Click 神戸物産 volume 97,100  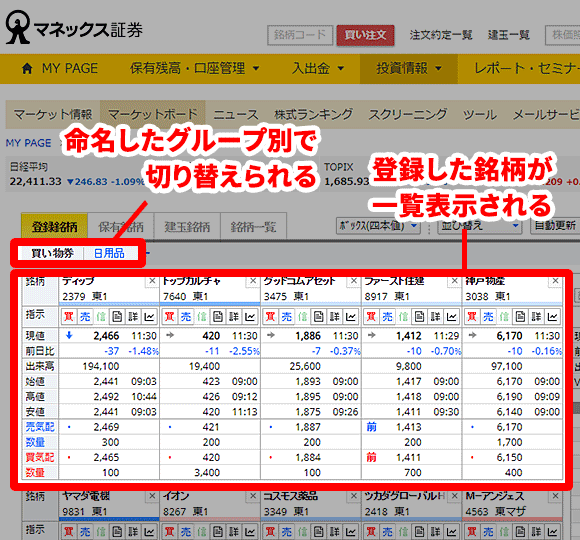click(506, 366)
